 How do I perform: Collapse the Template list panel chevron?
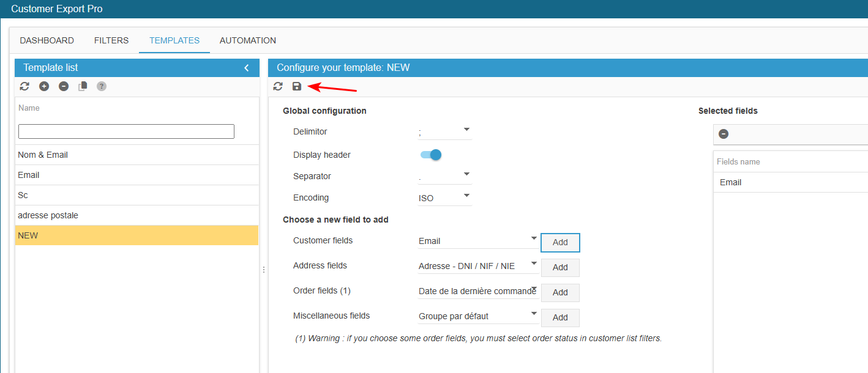pyautogui.click(x=247, y=68)
